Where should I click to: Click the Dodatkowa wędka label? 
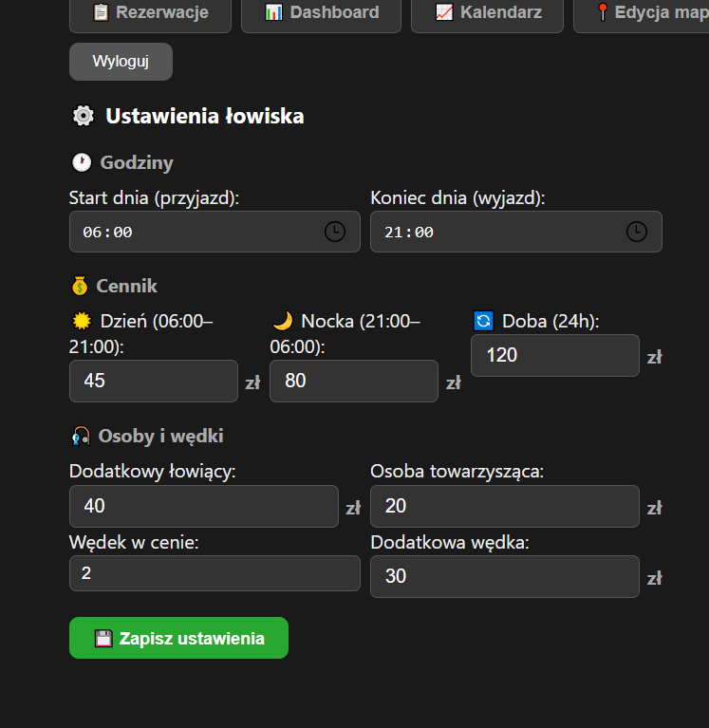(450, 542)
